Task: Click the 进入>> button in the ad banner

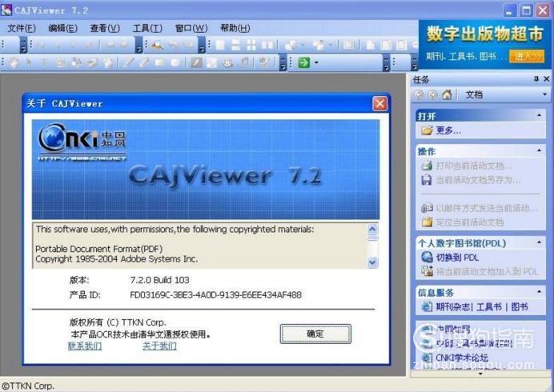Action: tap(527, 56)
